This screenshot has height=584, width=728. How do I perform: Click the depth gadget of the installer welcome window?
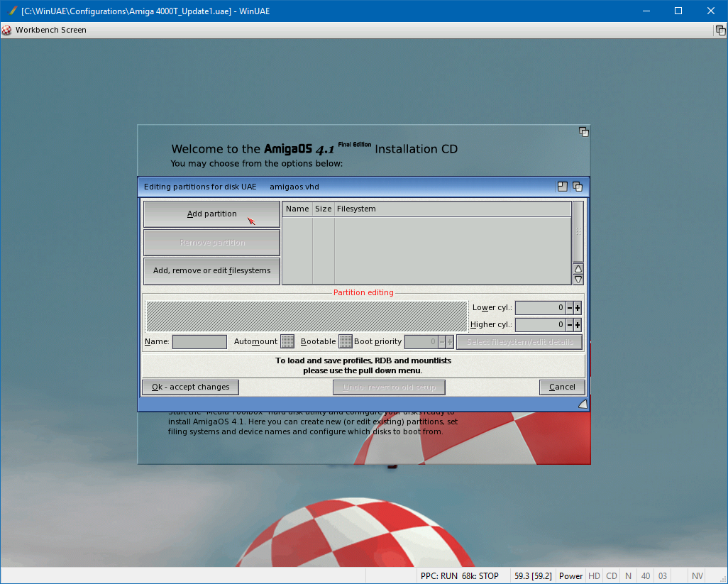[583, 132]
